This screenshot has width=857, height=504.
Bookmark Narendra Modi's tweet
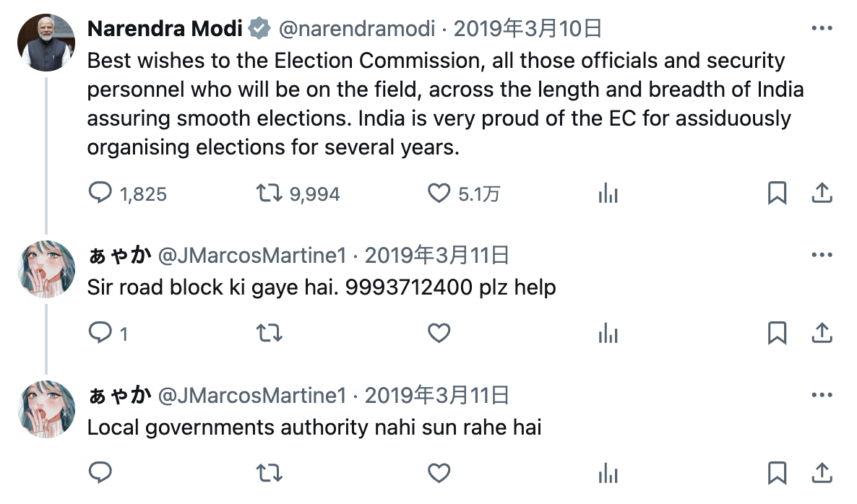[x=777, y=193]
